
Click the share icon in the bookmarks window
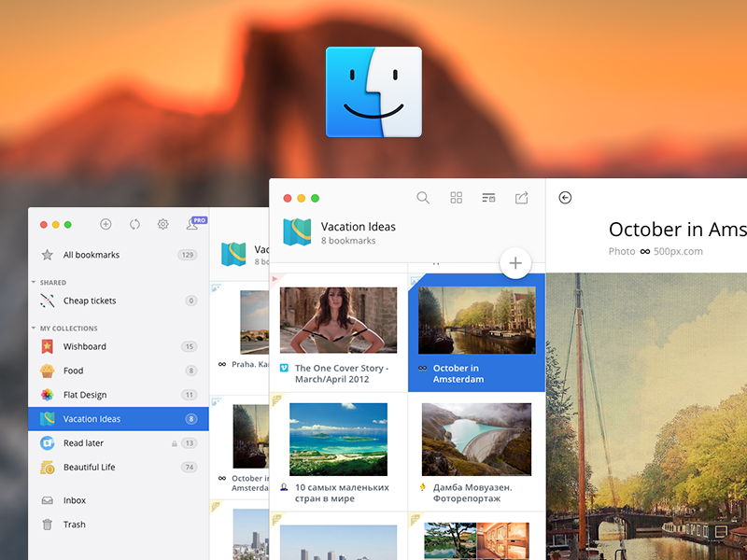pos(521,198)
